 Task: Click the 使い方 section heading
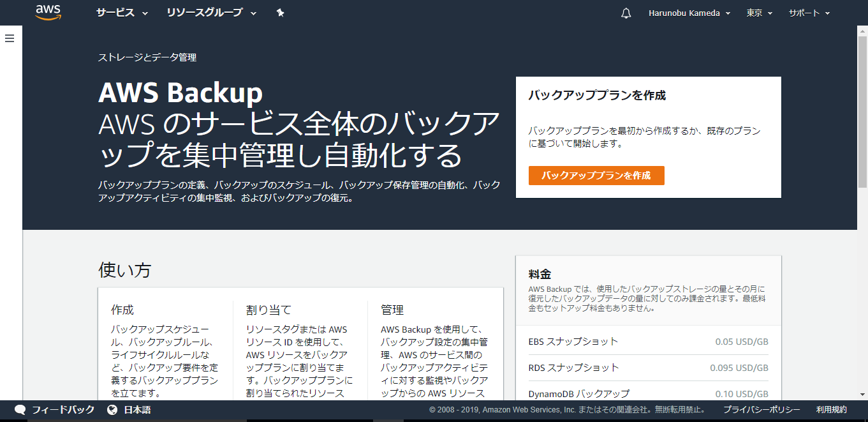[x=125, y=270]
